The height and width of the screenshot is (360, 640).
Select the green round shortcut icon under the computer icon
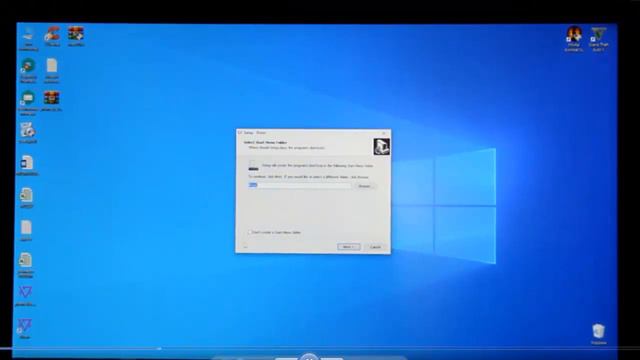point(28,71)
